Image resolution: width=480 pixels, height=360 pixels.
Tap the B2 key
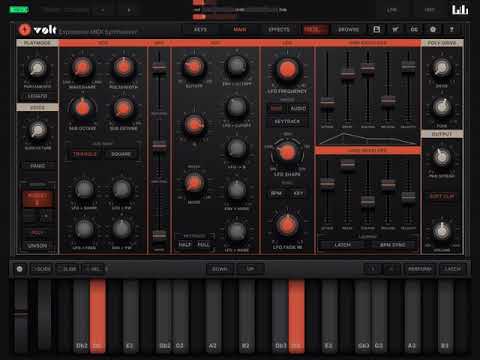tap(246, 316)
